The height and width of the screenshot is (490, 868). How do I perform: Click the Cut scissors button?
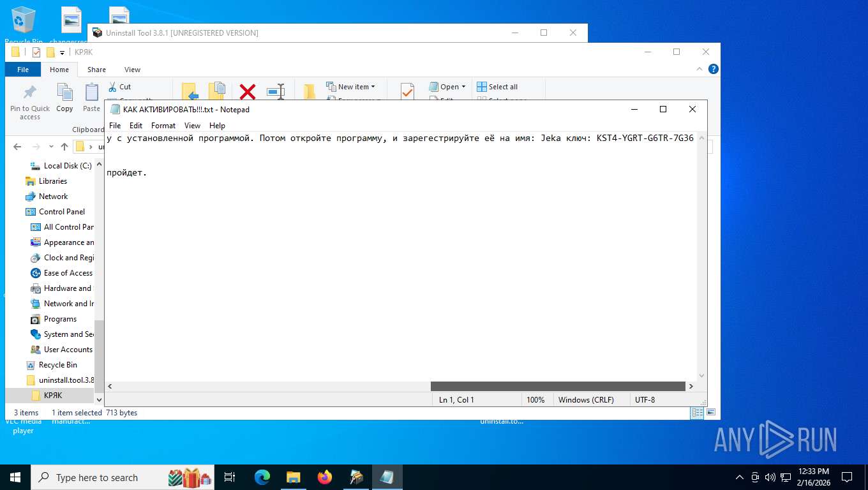(120, 87)
